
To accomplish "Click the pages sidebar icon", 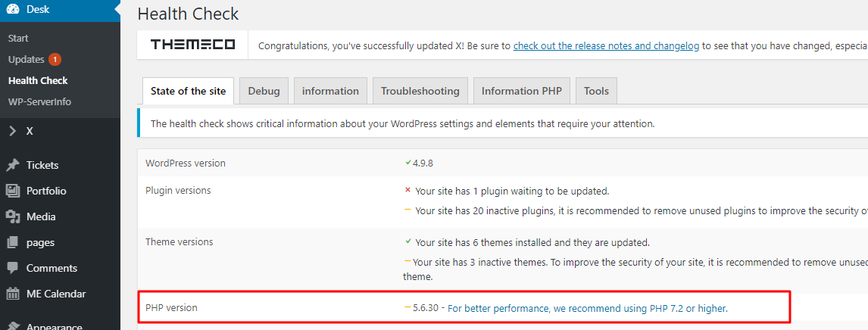I will click(12, 242).
